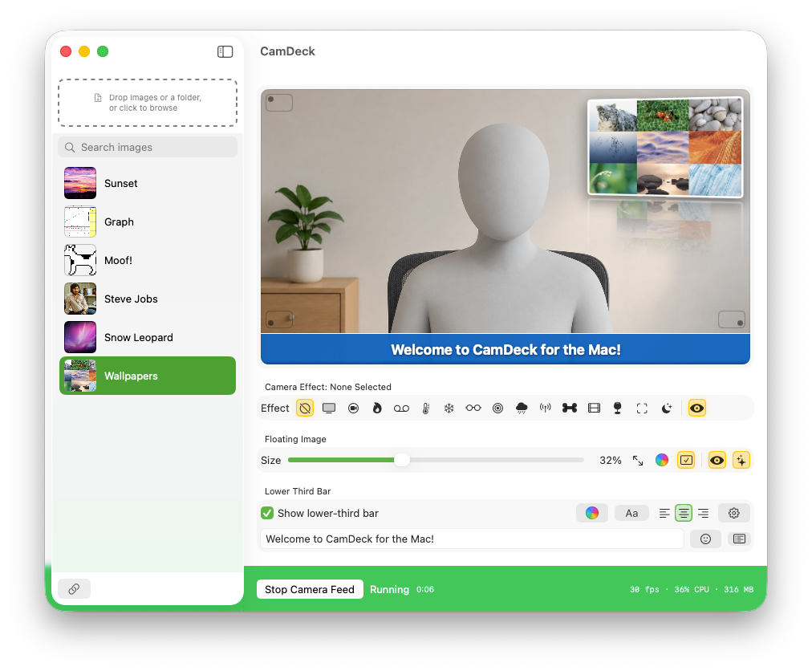This screenshot has height=671, width=812.
Task: Select the Wallpapers image row
Action: (148, 376)
